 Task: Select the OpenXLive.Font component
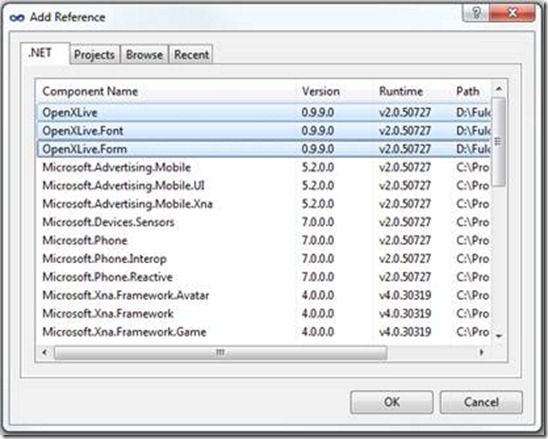coord(264,131)
